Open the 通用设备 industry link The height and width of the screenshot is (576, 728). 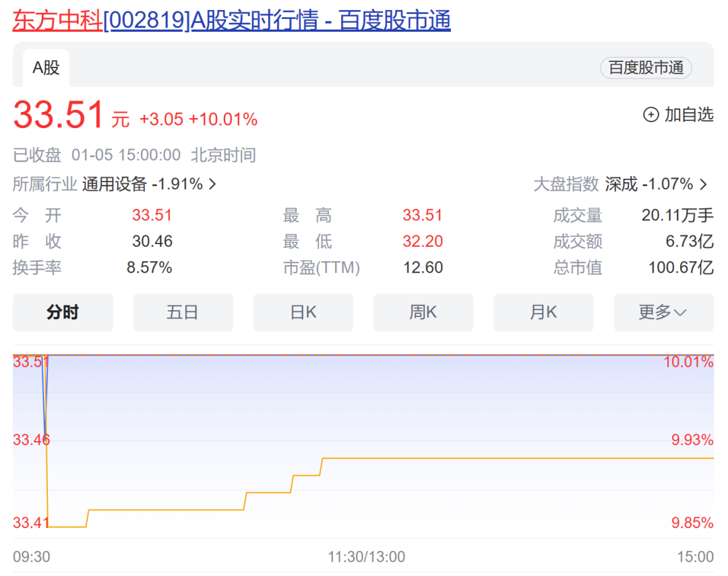point(115,184)
